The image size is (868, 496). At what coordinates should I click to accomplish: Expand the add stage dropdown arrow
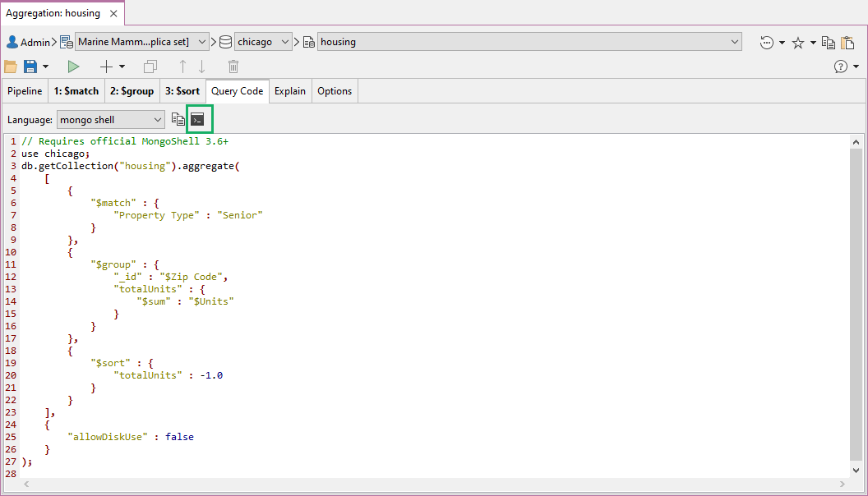(x=122, y=67)
